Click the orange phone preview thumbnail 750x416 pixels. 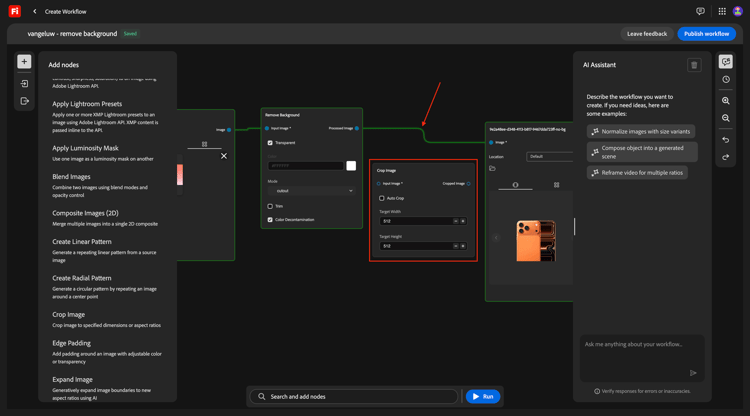coord(536,241)
